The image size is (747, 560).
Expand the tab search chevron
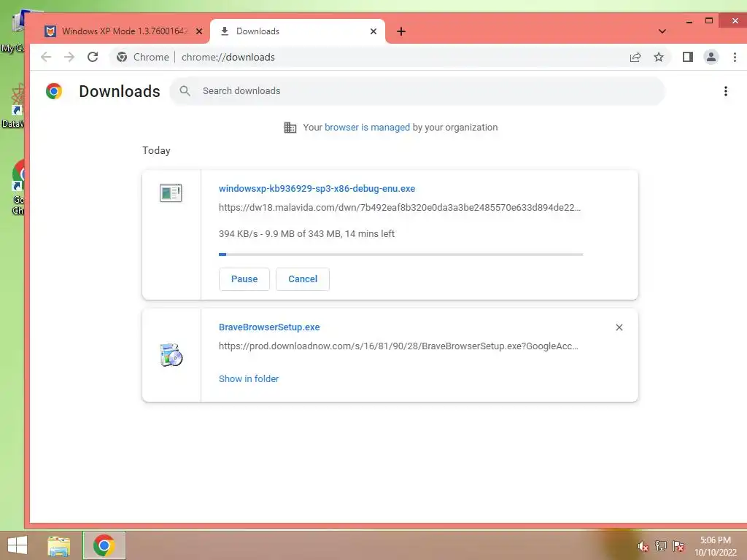[x=662, y=31]
